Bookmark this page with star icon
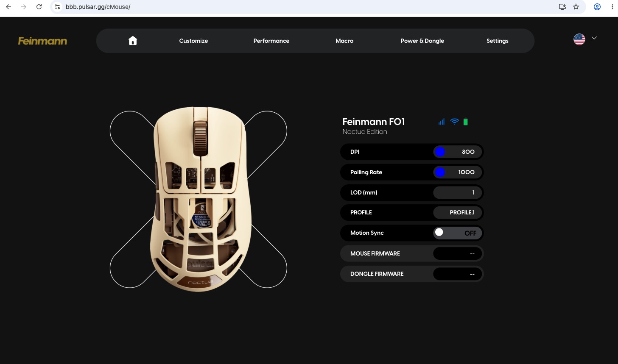Image resolution: width=618 pixels, height=364 pixels. click(576, 7)
